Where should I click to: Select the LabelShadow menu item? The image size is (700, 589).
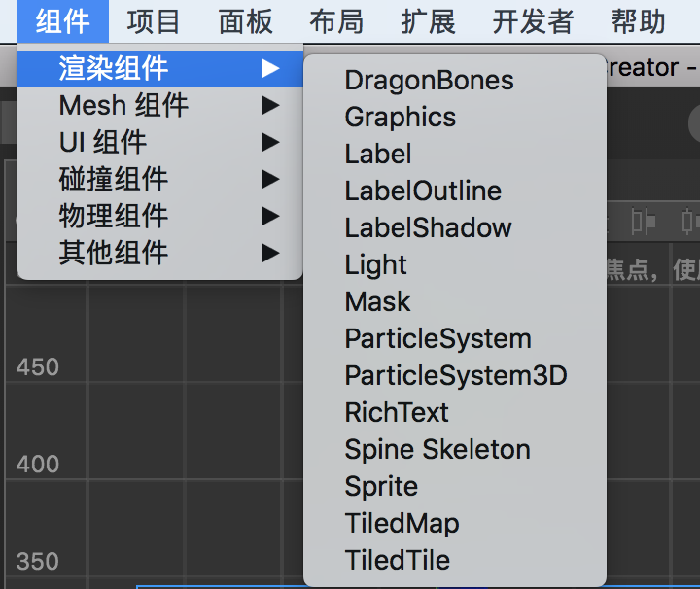[x=428, y=228]
